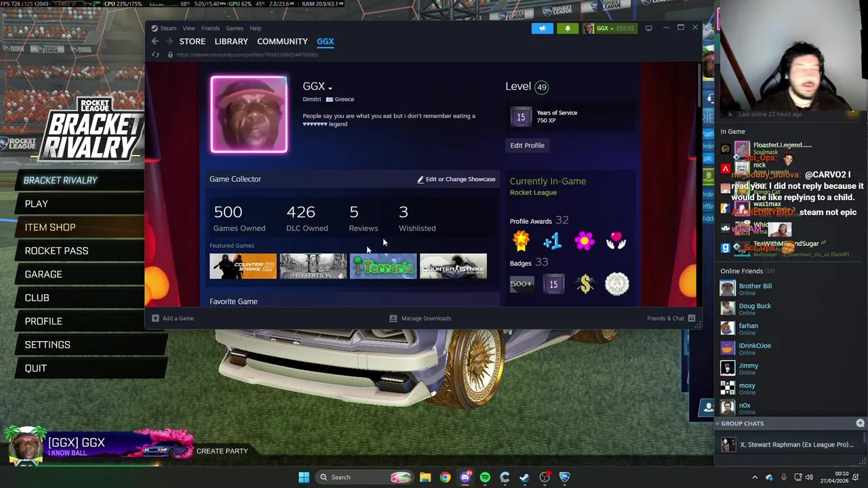Open the 5 Reviews link
868x488 pixels.
[x=363, y=219]
